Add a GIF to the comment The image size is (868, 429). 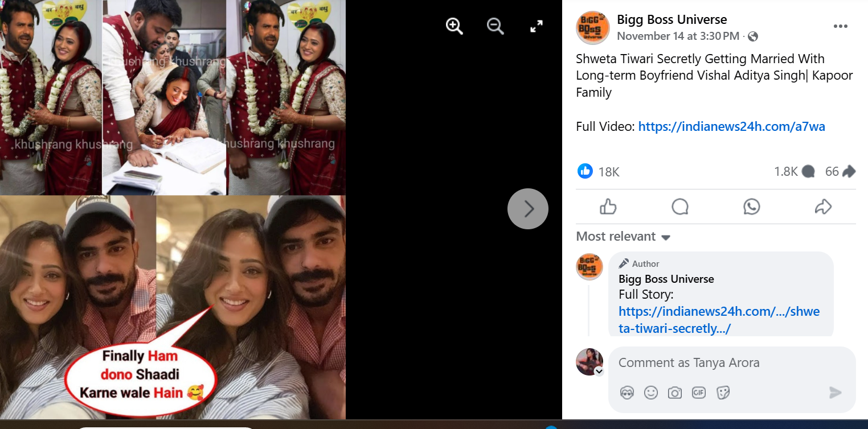click(699, 393)
